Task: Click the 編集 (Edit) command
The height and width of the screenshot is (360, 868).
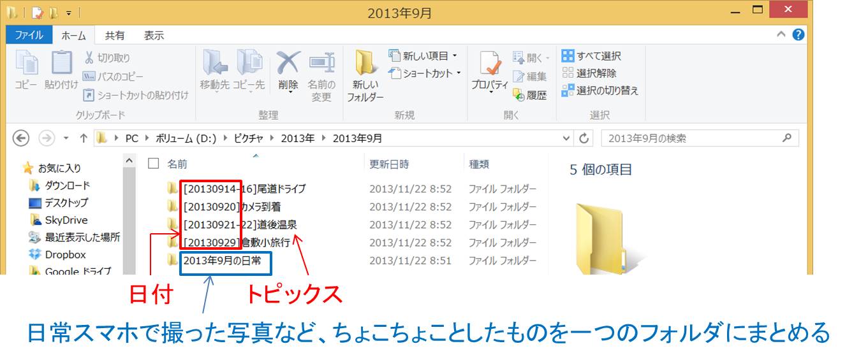Action: 530,76
